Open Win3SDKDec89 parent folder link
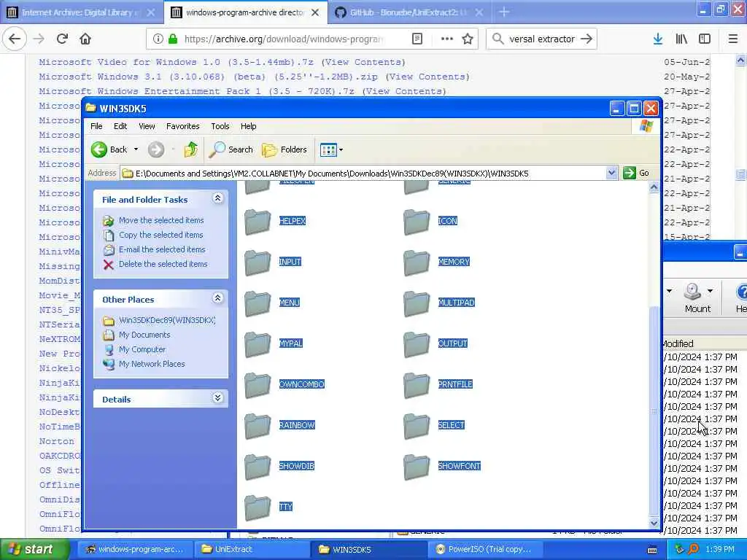 [x=167, y=320]
